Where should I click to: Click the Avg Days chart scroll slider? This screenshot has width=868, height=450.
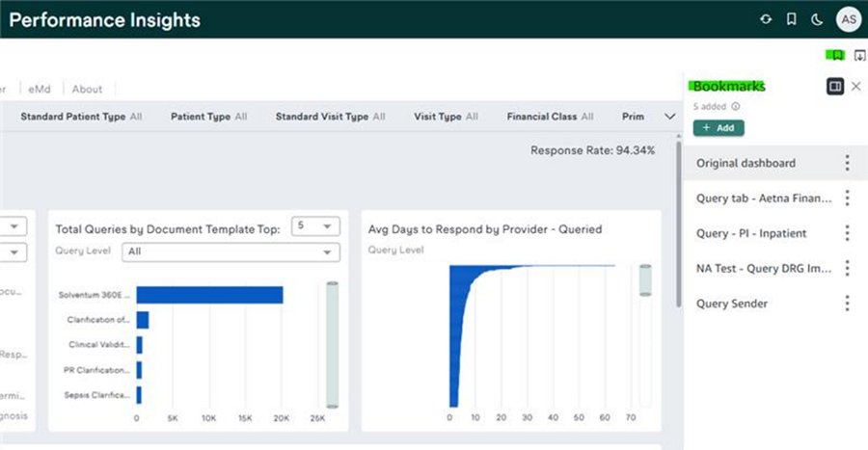(x=645, y=280)
